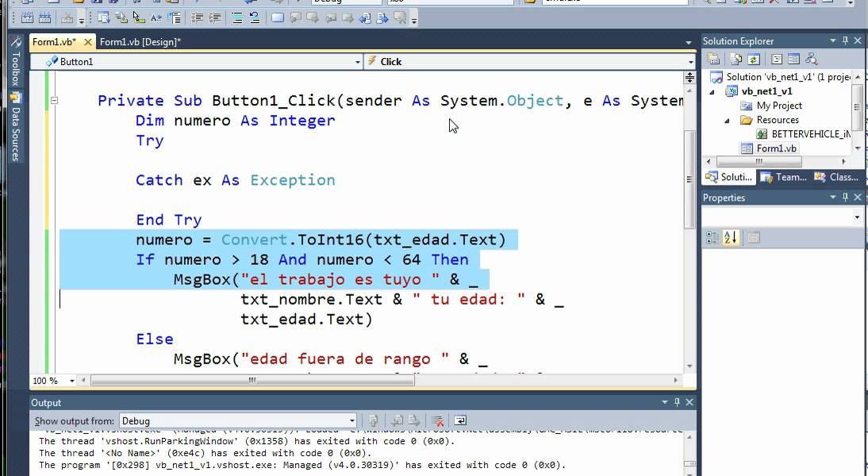The image size is (868, 476).
Task: Open Solution Explorer window position menu arrow
Action: coord(832,41)
